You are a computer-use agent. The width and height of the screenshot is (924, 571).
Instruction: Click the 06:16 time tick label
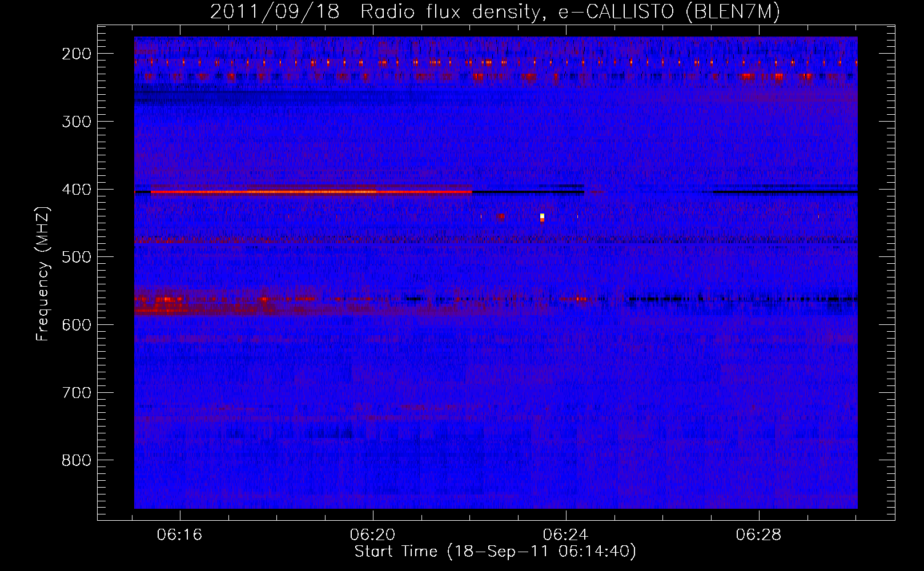pos(180,535)
